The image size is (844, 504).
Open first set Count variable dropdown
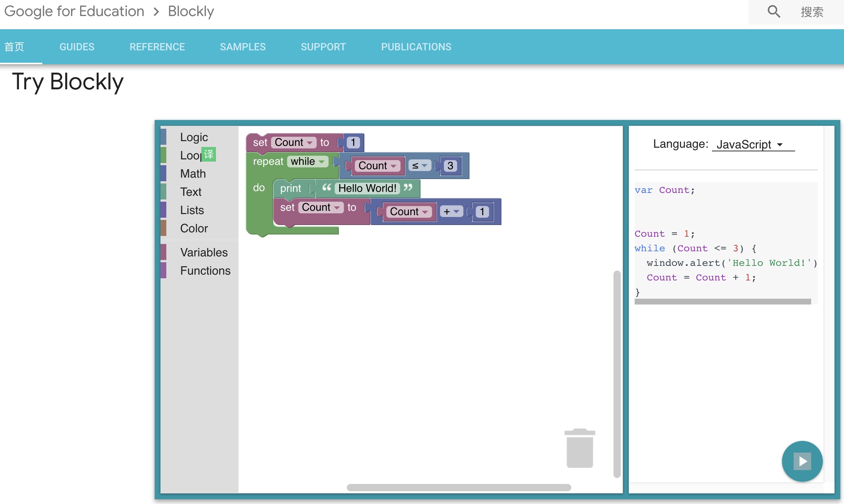[294, 142]
